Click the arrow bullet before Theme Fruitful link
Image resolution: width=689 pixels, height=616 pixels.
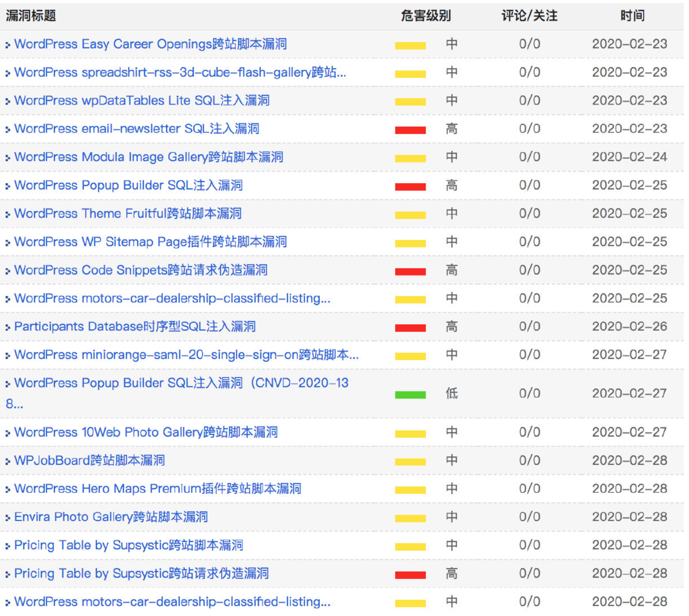point(8,215)
